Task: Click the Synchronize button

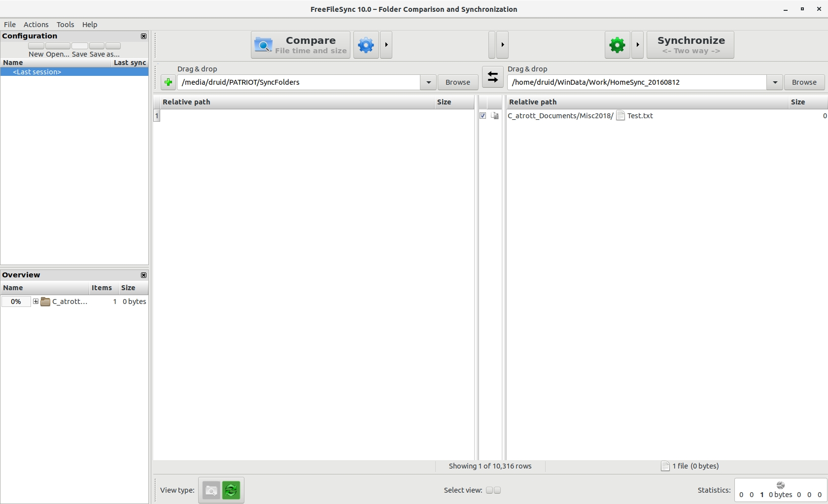Action: [690, 45]
